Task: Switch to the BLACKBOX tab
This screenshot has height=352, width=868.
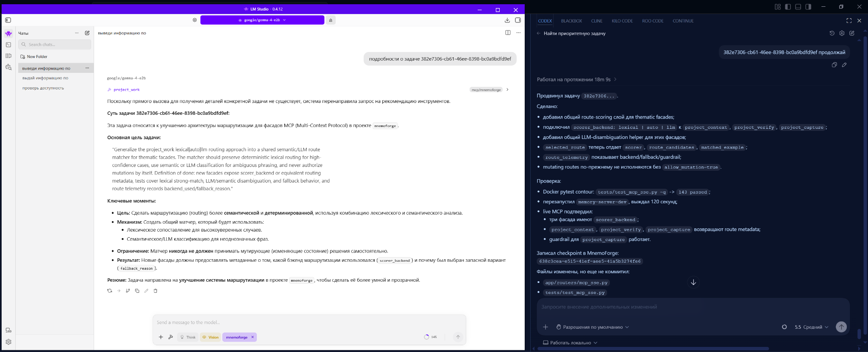Action: coord(571,21)
